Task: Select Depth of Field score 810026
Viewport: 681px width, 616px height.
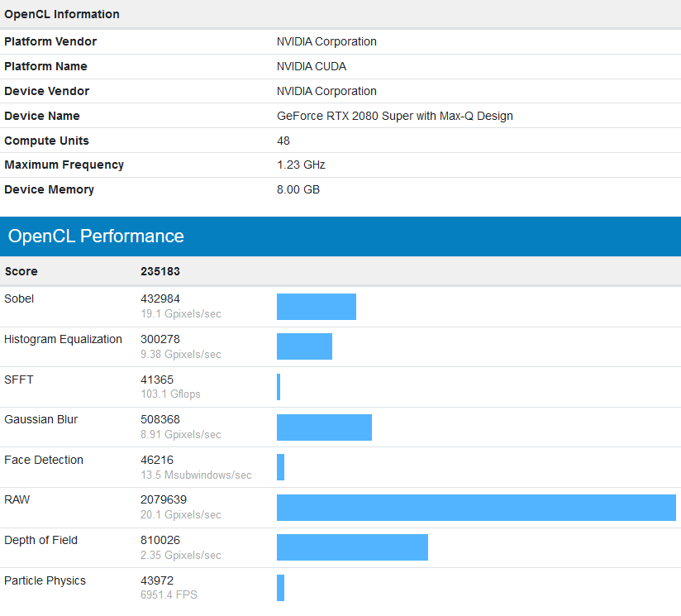Action: pyautogui.click(x=160, y=541)
